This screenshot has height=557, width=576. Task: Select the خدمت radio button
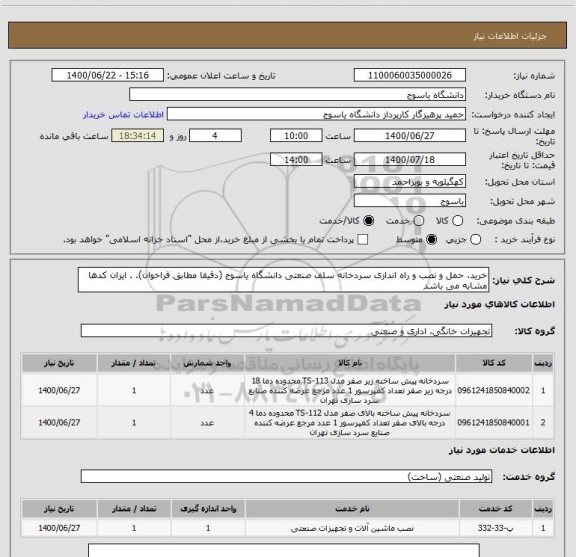click(x=419, y=221)
